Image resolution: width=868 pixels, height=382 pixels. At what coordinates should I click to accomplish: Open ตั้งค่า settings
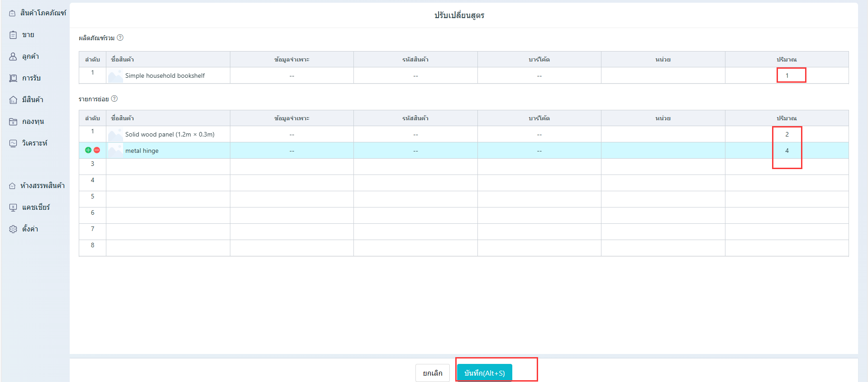(30, 229)
